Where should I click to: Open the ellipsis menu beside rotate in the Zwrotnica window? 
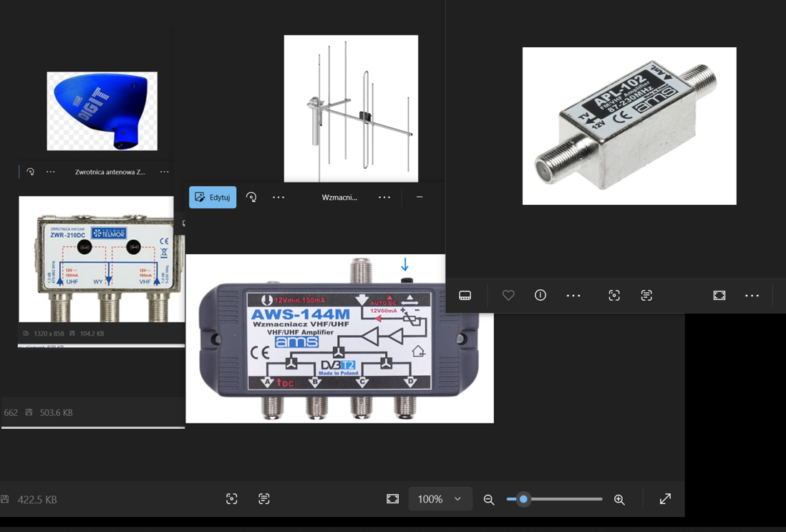tap(51, 171)
